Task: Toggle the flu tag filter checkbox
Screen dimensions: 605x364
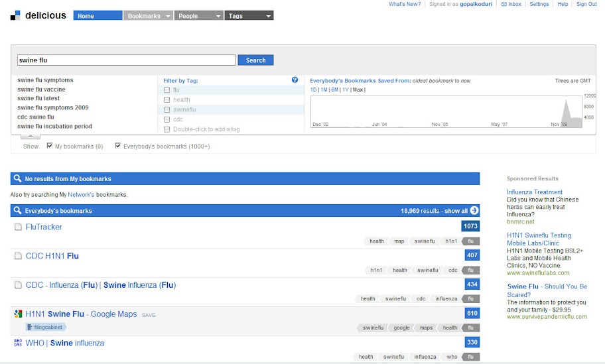Action: [167, 90]
